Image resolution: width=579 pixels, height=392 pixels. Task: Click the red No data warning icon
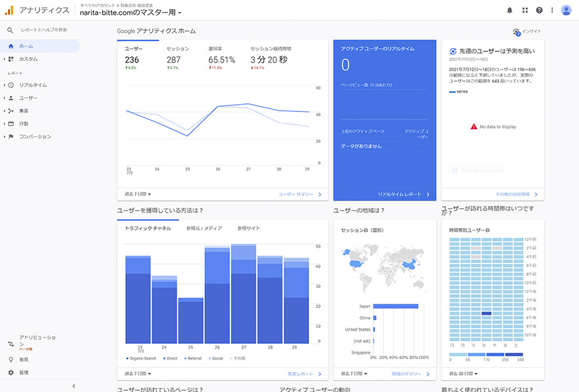(x=474, y=126)
